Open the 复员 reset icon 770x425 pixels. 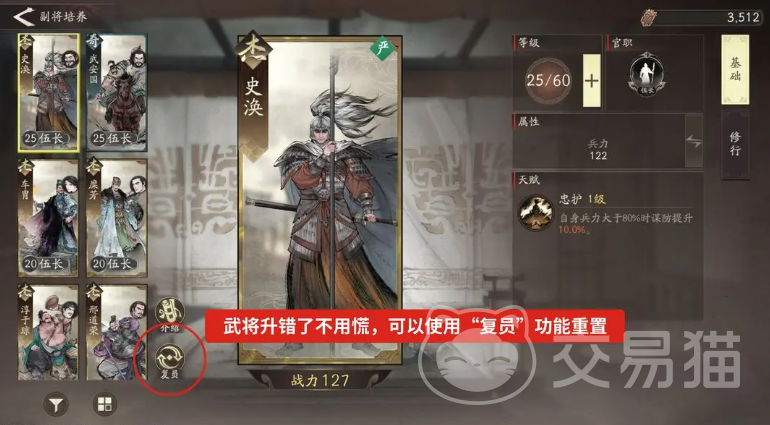point(170,358)
